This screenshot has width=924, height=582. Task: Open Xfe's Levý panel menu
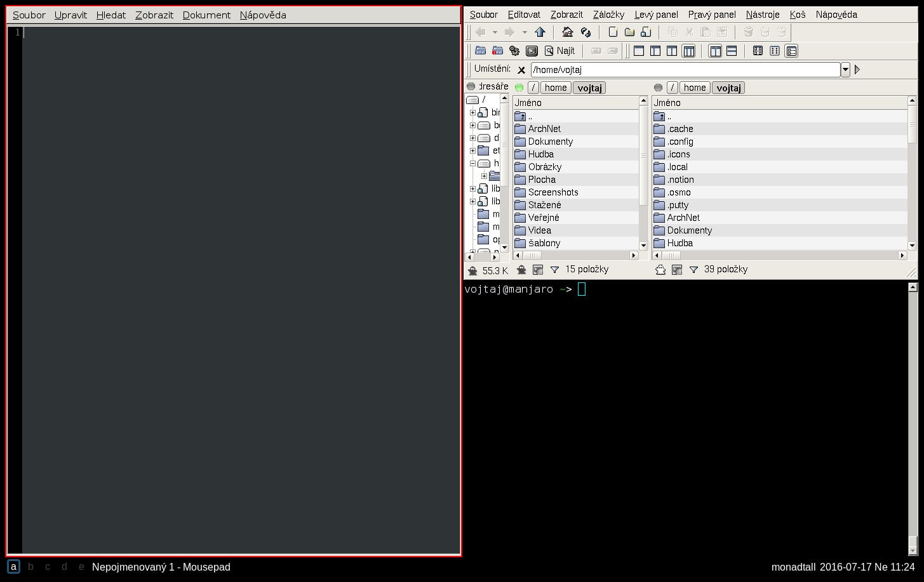pos(656,15)
